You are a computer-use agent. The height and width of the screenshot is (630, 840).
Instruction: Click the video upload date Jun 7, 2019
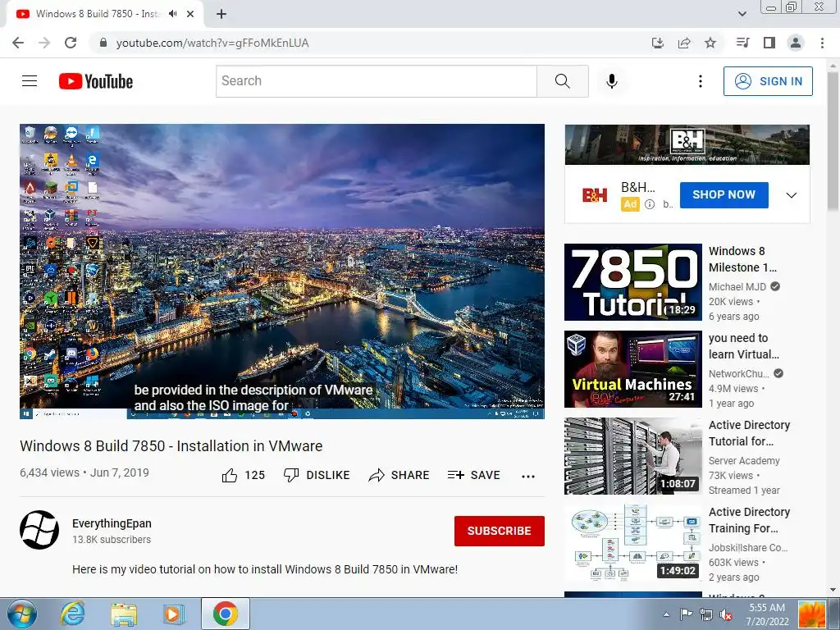tap(120, 472)
